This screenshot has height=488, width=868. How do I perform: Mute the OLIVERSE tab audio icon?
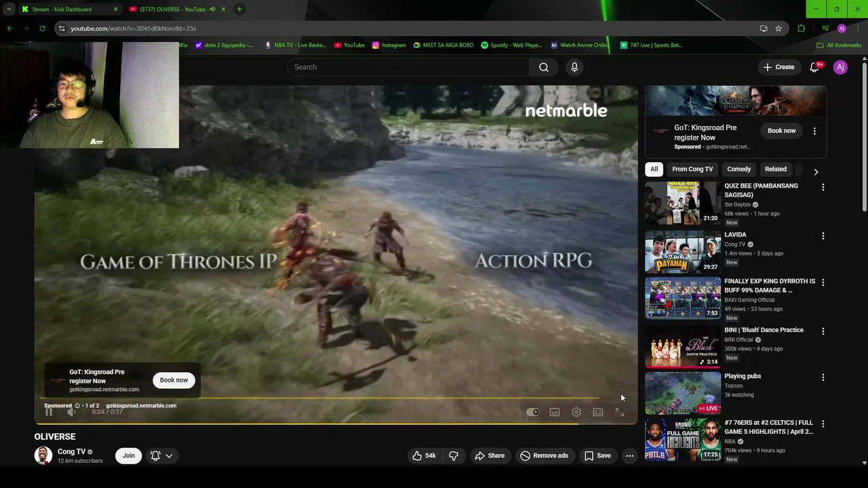[213, 9]
